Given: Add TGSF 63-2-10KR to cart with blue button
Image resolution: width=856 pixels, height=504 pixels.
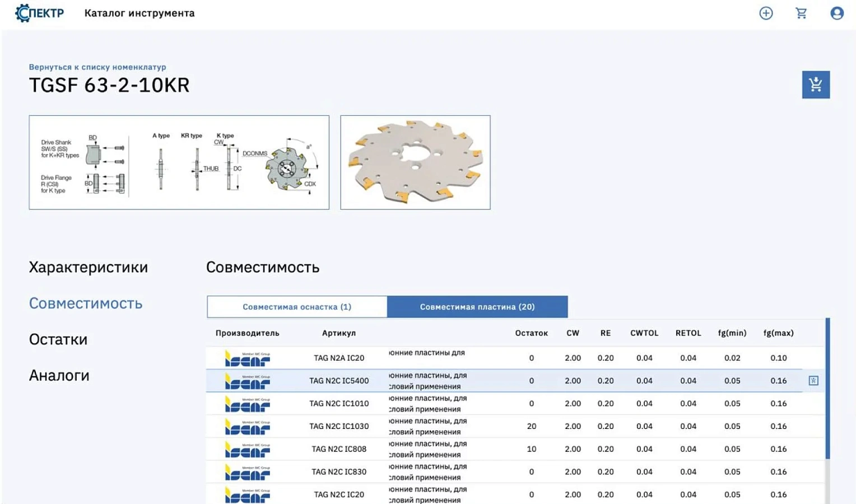Looking at the screenshot, I should [x=816, y=85].
